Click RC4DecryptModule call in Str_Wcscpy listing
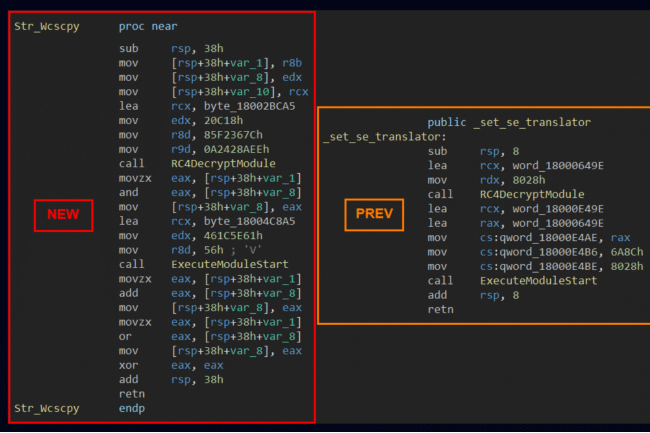The width and height of the screenshot is (650, 433). pos(223,164)
